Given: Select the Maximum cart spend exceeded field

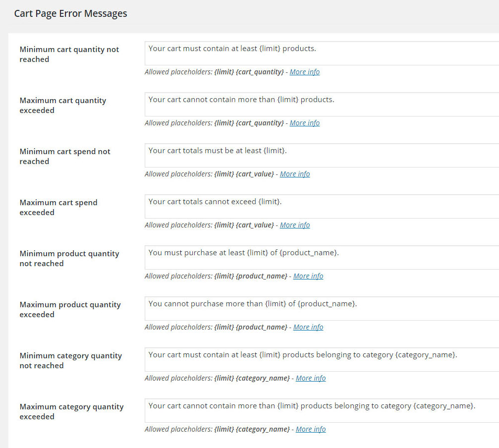Looking at the screenshot, I should click(x=322, y=206).
